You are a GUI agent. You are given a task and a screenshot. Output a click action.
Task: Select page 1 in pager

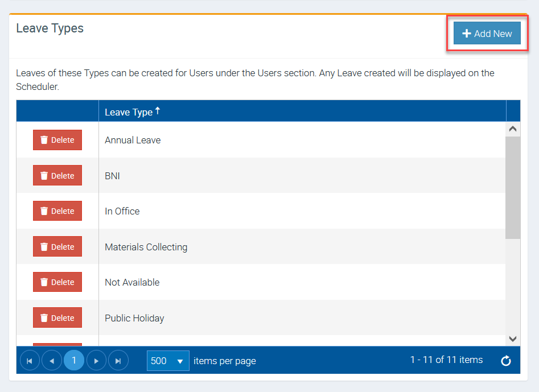(x=74, y=361)
